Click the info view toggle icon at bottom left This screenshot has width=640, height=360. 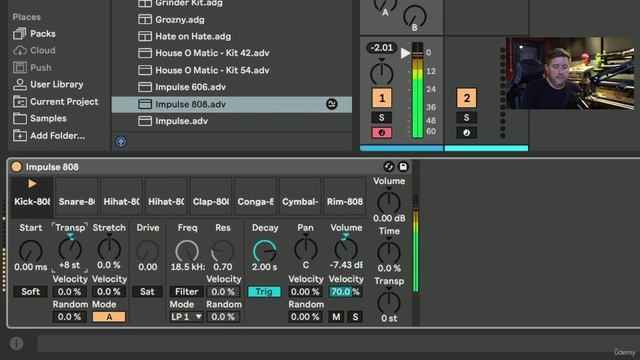17,343
